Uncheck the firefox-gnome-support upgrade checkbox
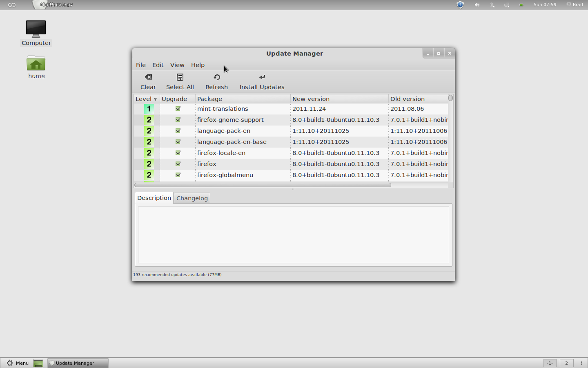 point(178,120)
